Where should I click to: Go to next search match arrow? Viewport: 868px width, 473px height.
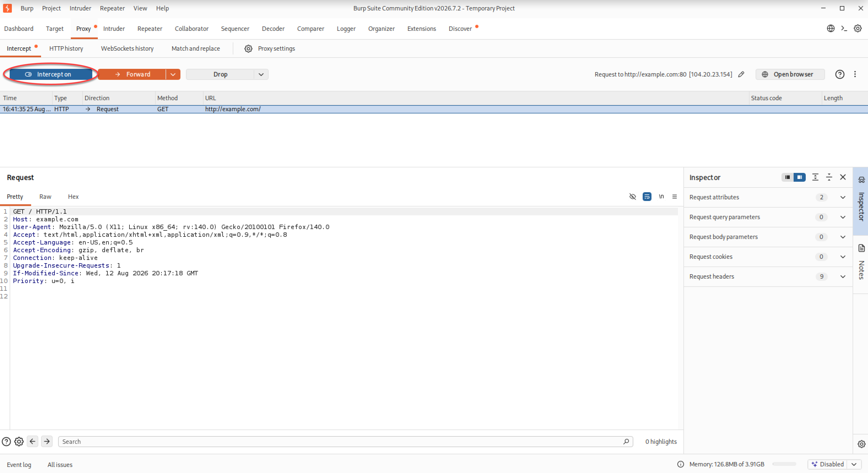pos(47,442)
